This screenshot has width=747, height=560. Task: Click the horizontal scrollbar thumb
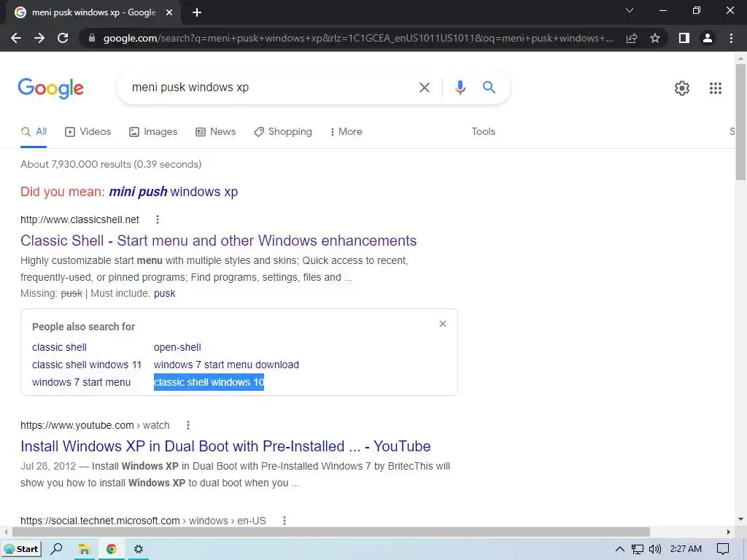point(330,532)
